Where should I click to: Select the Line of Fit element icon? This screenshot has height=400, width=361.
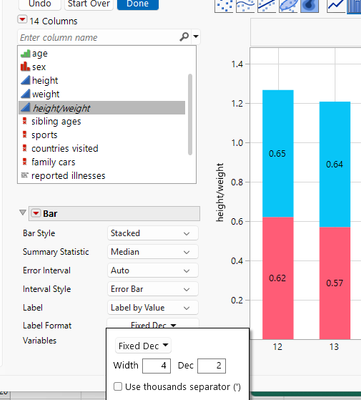tap(267, 6)
